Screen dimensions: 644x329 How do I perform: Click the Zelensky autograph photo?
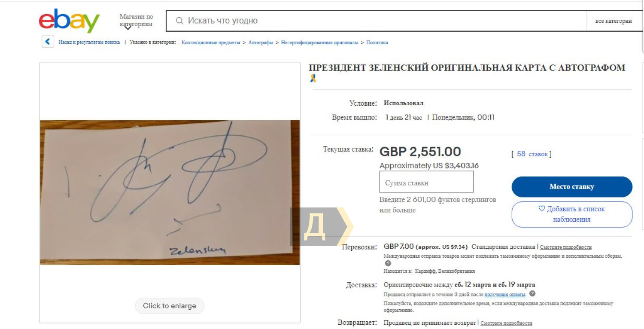pos(170,192)
